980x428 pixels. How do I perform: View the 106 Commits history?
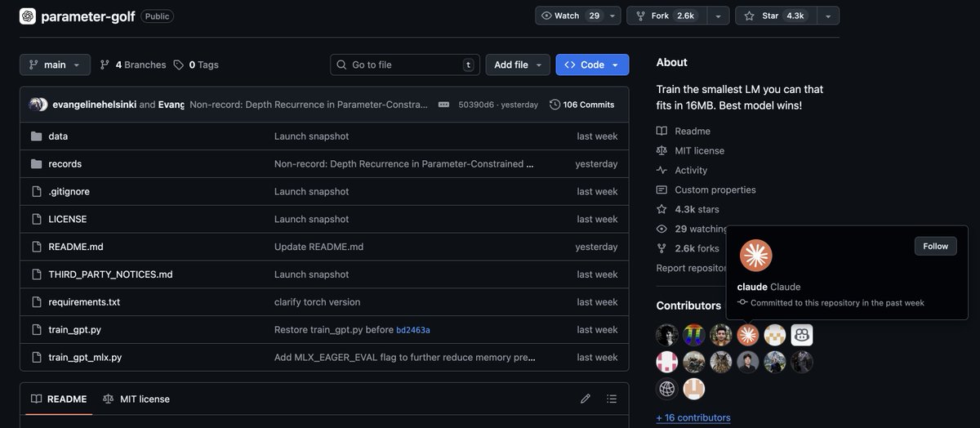pyautogui.click(x=581, y=105)
